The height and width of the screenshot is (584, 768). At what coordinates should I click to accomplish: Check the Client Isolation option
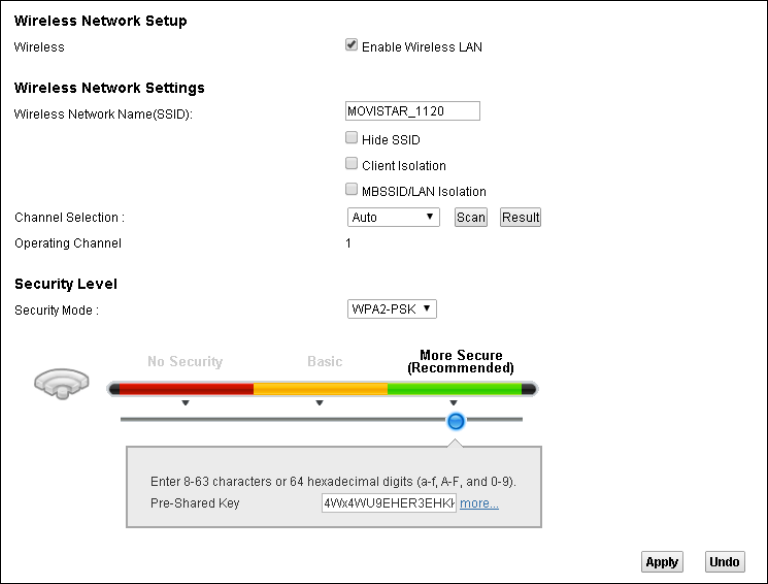pos(352,164)
